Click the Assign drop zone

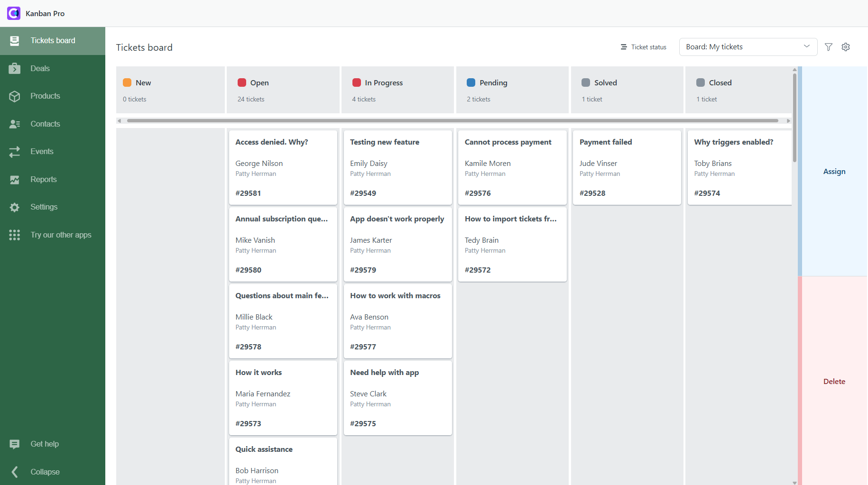(x=834, y=171)
